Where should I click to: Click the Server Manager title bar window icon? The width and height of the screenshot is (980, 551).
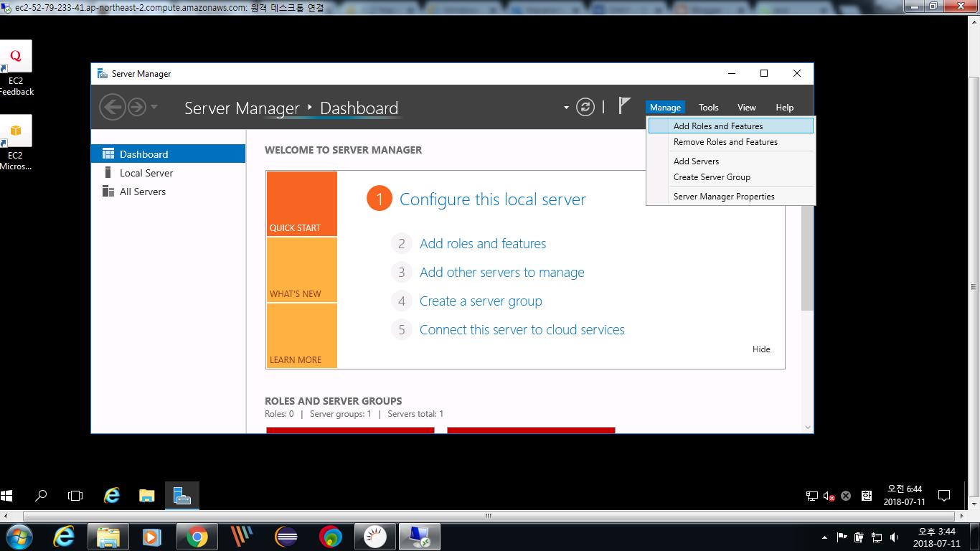click(x=103, y=74)
